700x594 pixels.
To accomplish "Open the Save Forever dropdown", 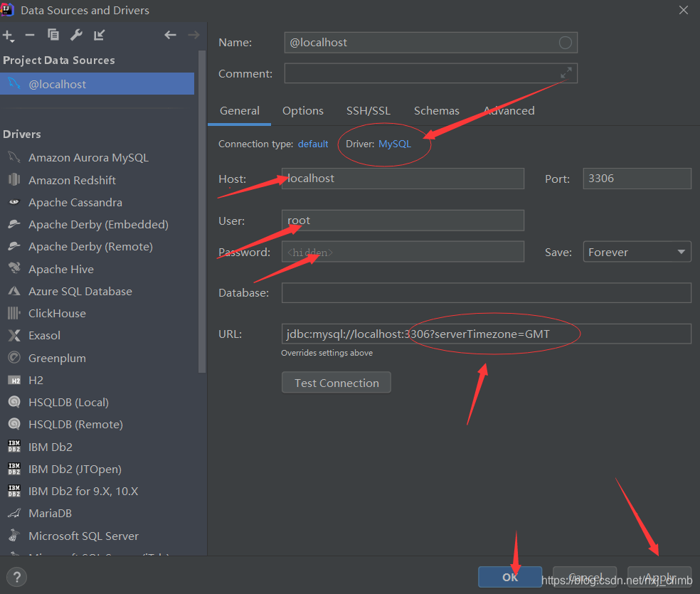I will pos(637,252).
